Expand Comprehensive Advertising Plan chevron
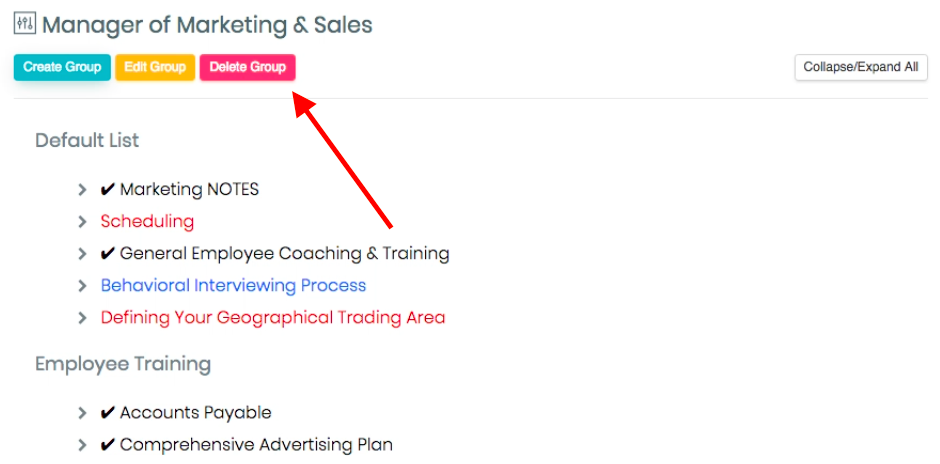The image size is (940, 464). tap(83, 445)
